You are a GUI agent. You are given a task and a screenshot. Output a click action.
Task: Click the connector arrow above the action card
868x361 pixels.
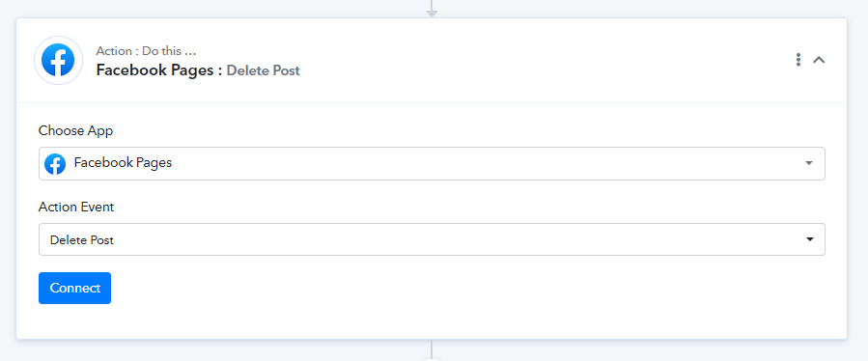[432, 9]
